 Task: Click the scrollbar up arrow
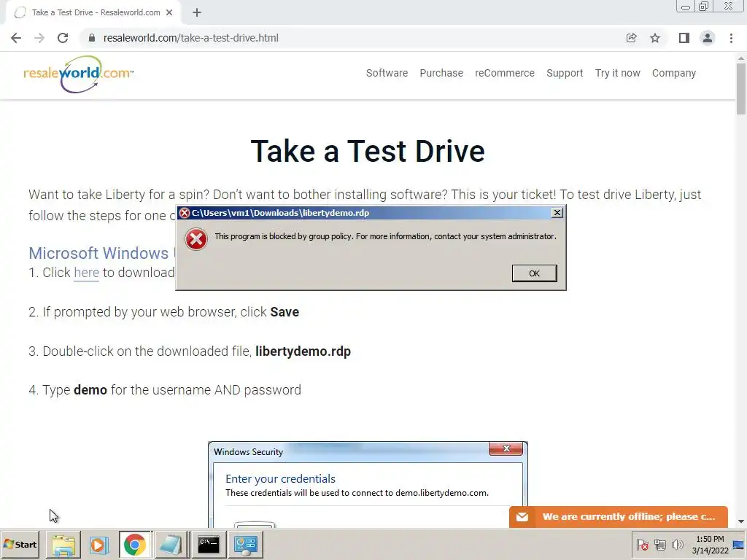[741, 58]
